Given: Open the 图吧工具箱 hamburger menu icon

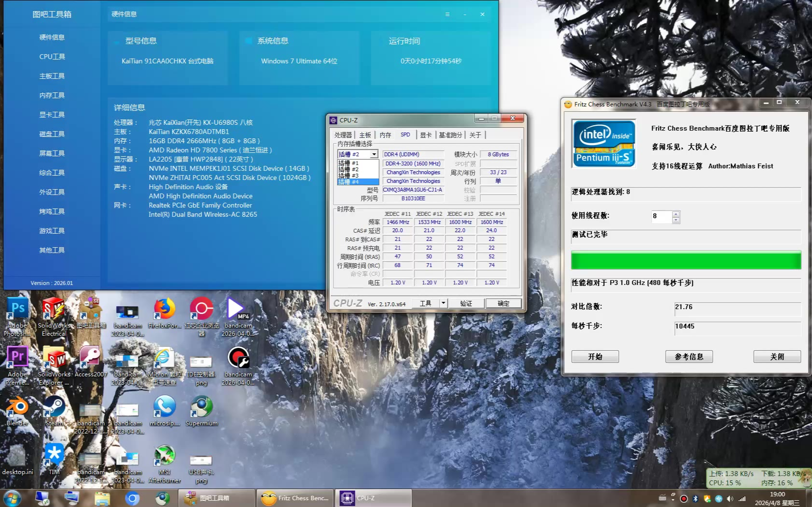Looking at the screenshot, I should click(x=447, y=15).
